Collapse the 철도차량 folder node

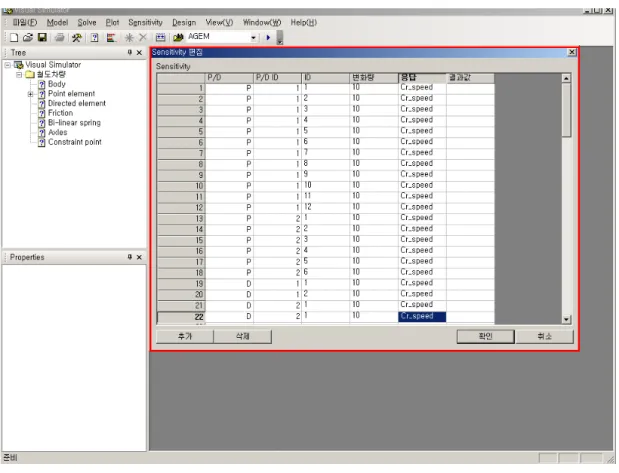(x=19, y=75)
